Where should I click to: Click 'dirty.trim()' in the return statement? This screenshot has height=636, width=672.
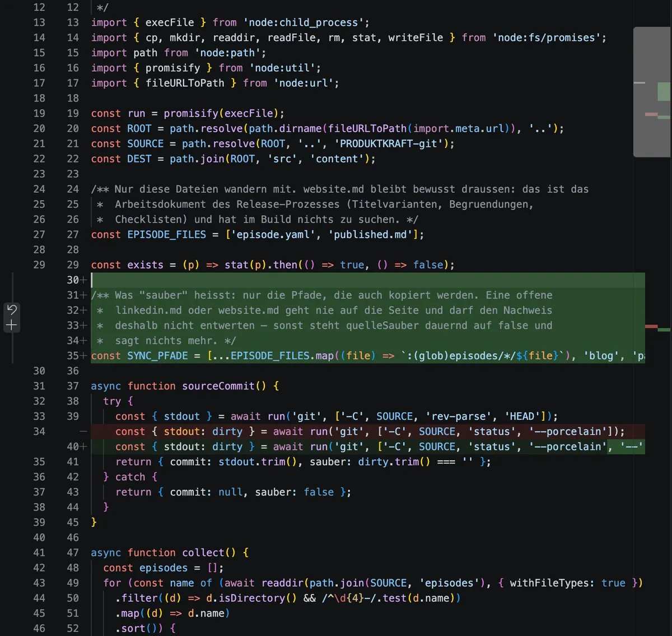394,461
